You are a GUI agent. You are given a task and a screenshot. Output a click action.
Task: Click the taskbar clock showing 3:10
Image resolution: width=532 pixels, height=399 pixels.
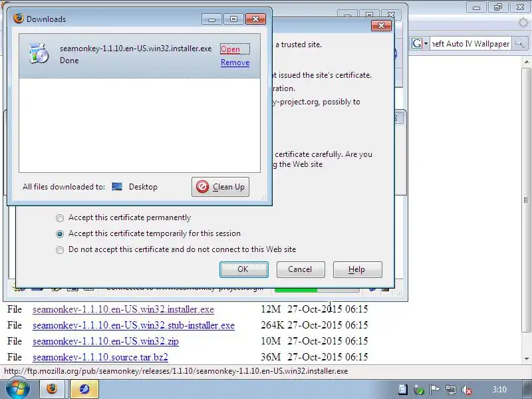pos(499,390)
